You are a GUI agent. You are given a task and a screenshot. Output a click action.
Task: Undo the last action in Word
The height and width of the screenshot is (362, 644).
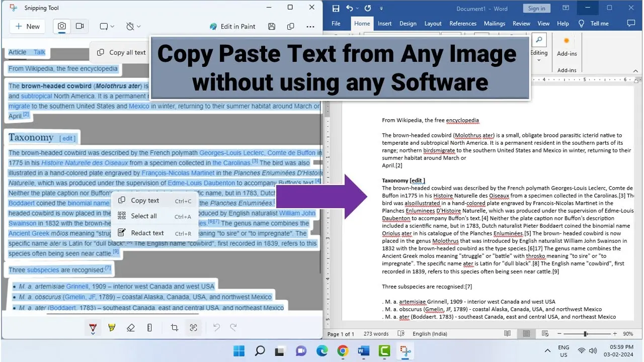coord(350,8)
